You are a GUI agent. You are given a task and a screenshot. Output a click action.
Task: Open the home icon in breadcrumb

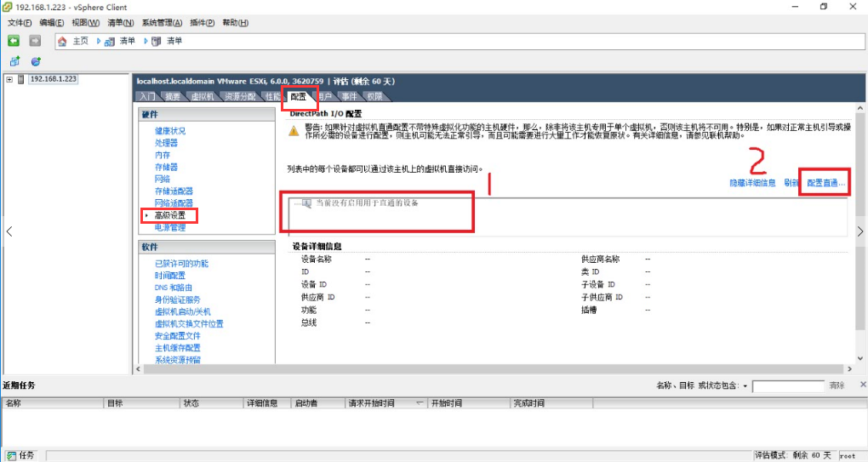pyautogui.click(x=62, y=41)
